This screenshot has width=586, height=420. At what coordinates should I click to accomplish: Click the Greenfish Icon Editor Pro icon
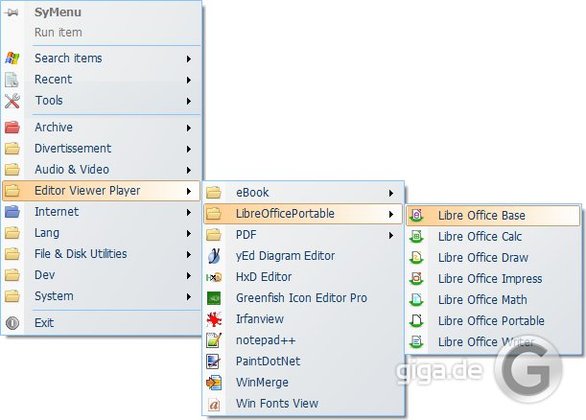[x=214, y=298]
